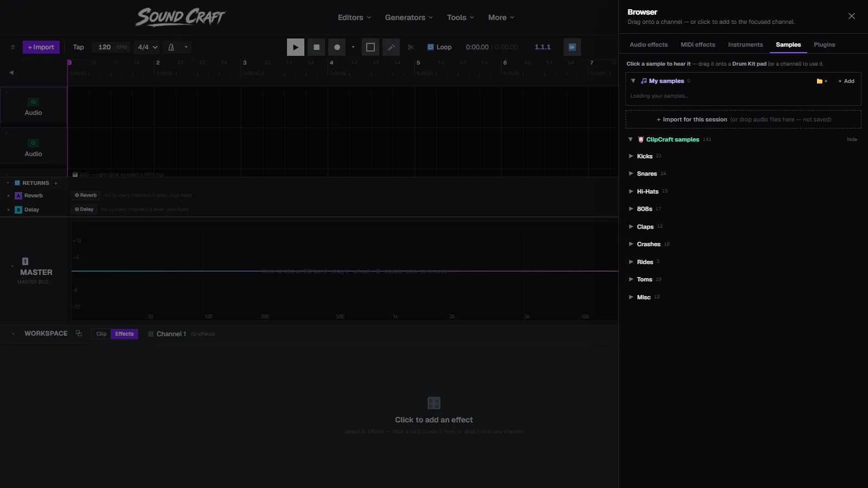Collapse the top bar with double-chevron icon
868x488 pixels.
coord(13,47)
